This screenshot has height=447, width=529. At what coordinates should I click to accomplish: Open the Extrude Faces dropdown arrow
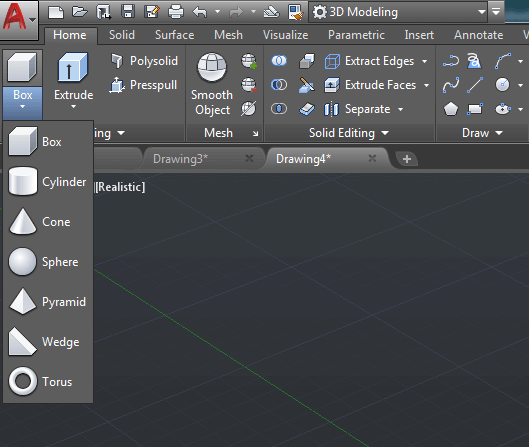426,85
